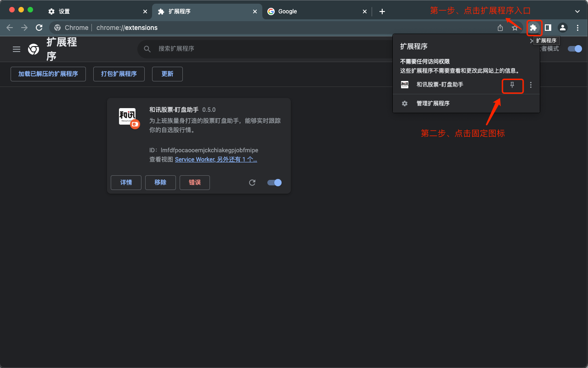
Task: Open extension options via popup three-dot menu
Action: tap(531, 85)
